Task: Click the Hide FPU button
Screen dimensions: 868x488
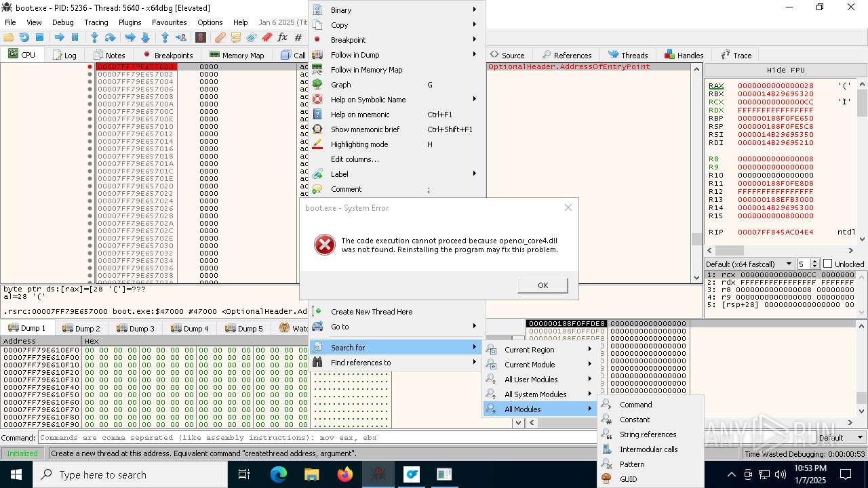Action: pos(786,70)
